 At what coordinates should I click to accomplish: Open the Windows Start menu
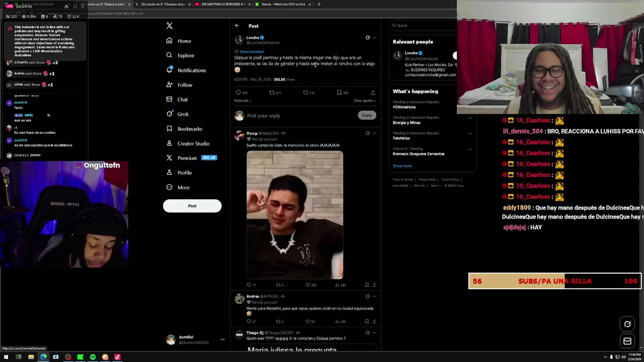click(x=6, y=357)
